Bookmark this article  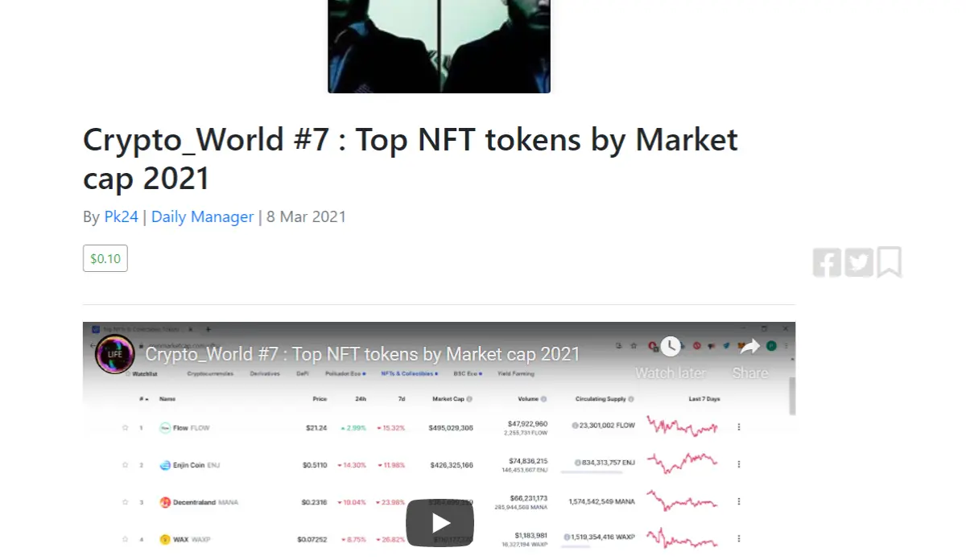point(890,262)
